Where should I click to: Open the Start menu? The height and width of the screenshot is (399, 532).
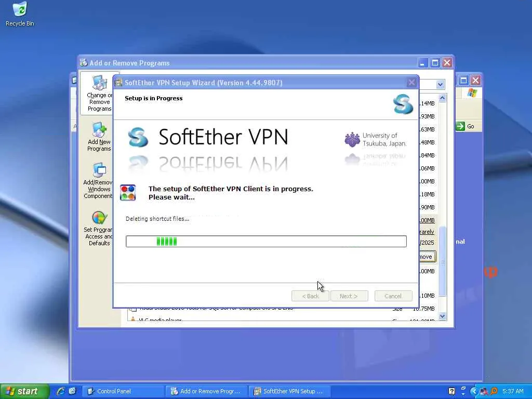(24, 391)
